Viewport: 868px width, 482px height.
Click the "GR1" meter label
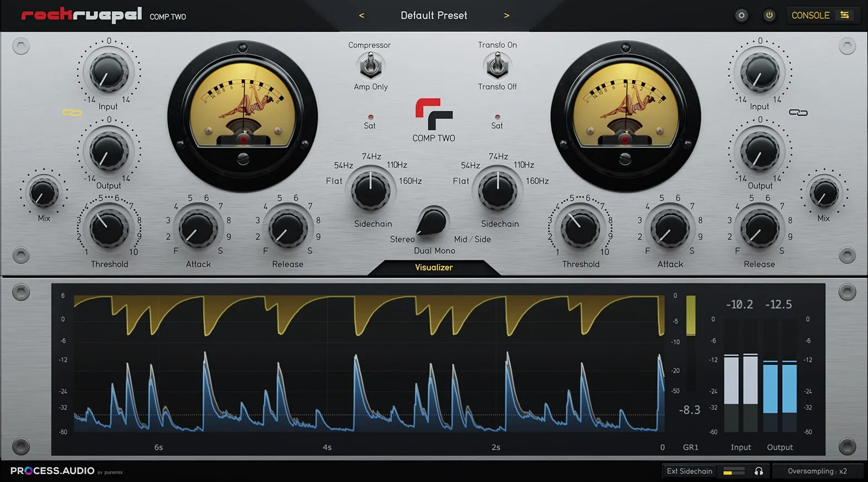pos(690,447)
